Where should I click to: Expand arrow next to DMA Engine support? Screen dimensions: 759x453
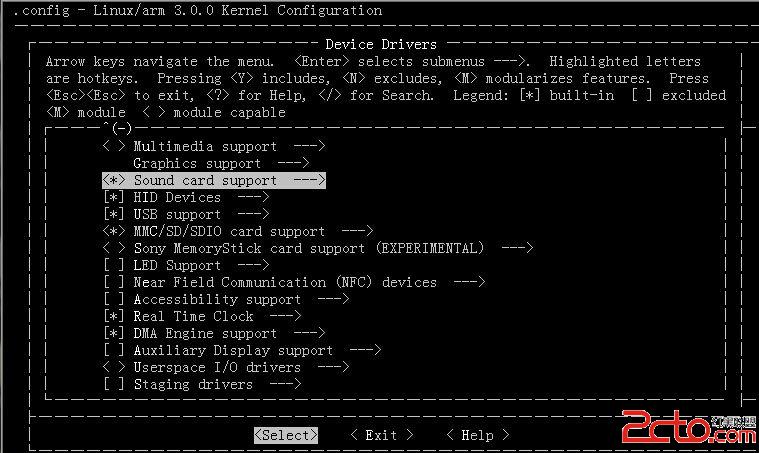(309, 333)
